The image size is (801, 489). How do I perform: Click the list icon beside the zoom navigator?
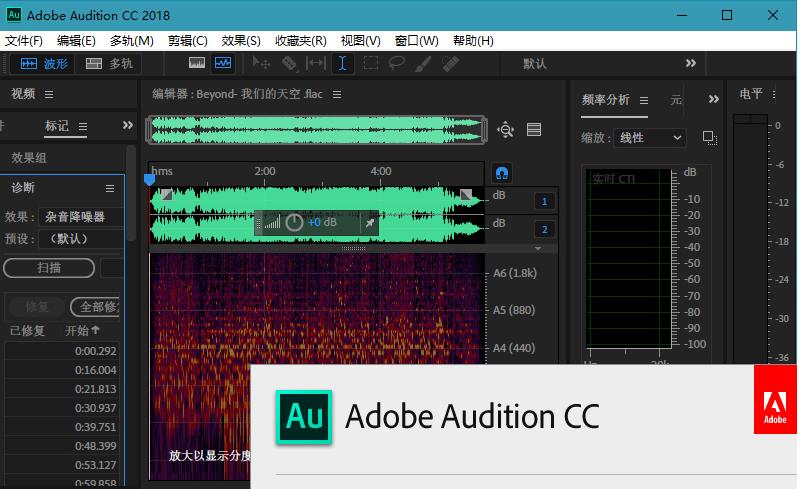tap(534, 129)
